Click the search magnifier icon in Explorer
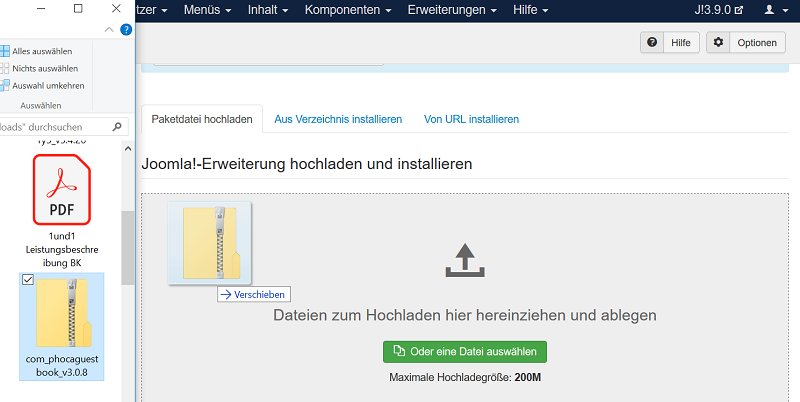 click(117, 127)
